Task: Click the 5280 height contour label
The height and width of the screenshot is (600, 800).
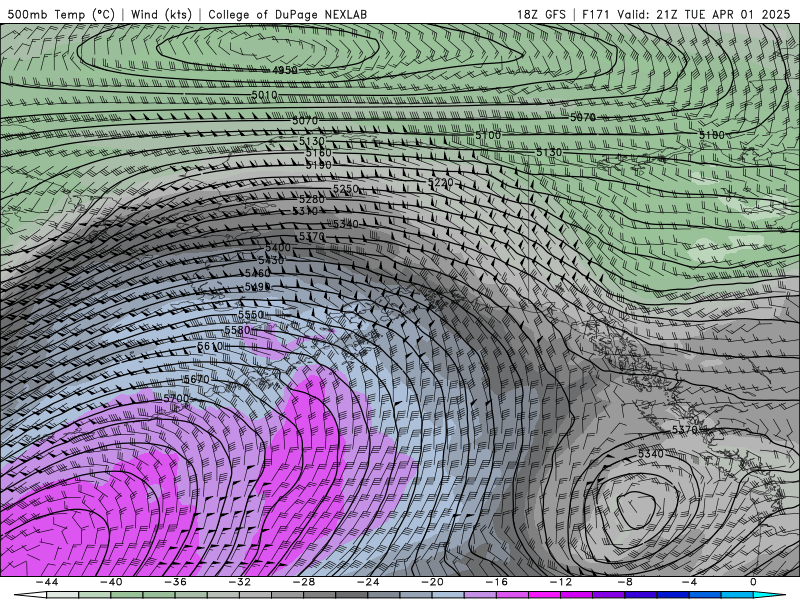Action: [x=312, y=199]
